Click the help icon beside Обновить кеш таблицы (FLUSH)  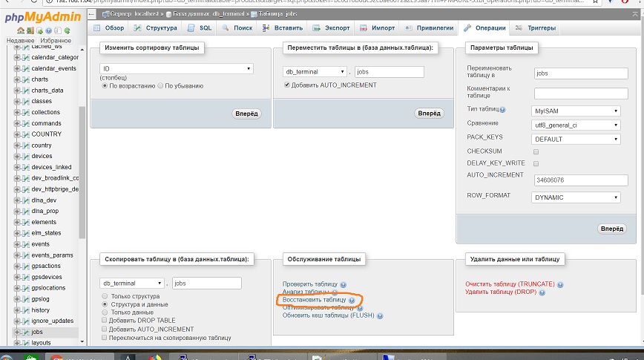pyautogui.click(x=380, y=316)
